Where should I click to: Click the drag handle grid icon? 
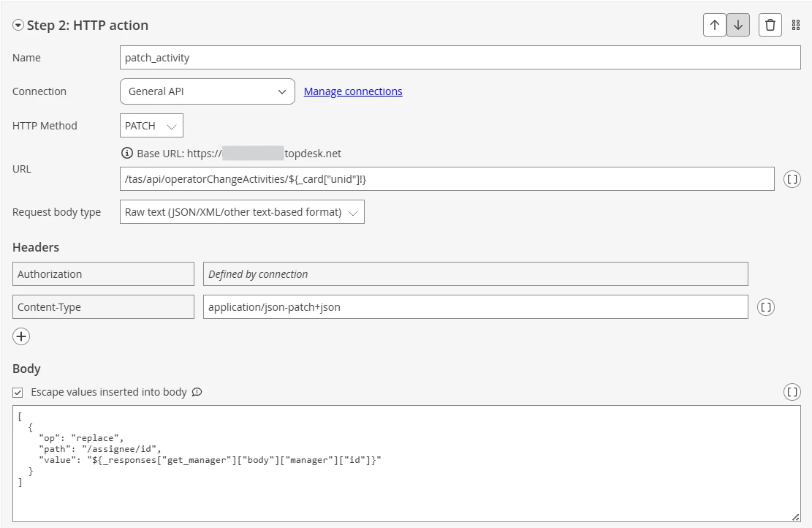(796, 25)
